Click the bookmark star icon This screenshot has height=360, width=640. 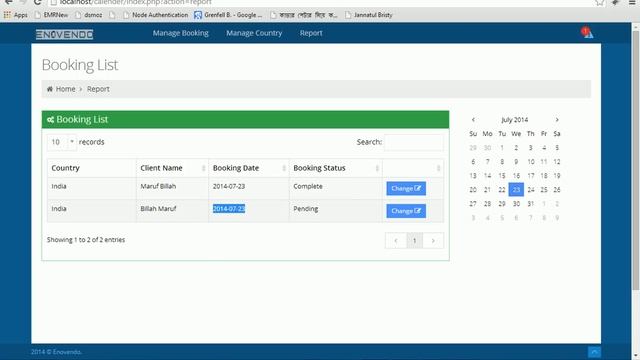[599, 2]
